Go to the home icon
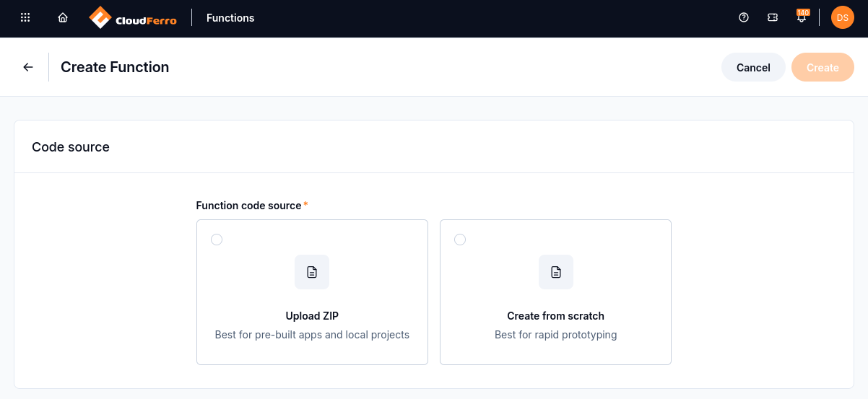The height and width of the screenshot is (399, 868). coord(63,18)
